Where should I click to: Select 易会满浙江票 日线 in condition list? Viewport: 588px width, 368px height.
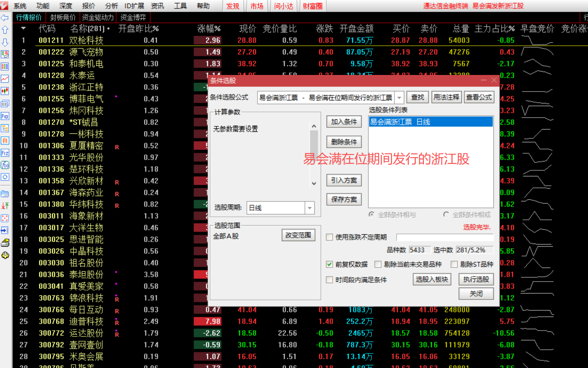tap(431, 122)
